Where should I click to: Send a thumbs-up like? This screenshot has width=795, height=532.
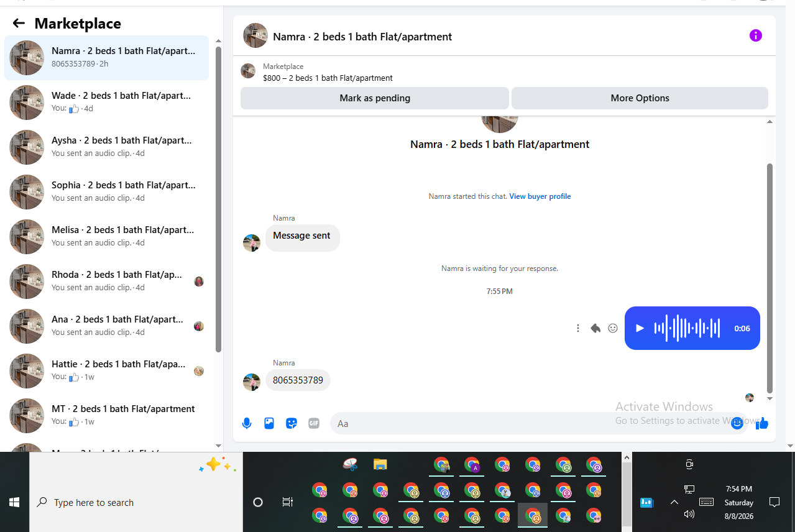point(762,423)
